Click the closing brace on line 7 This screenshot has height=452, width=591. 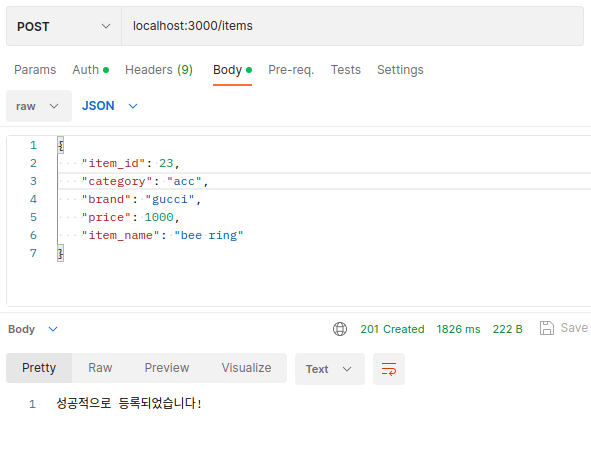[x=60, y=253]
